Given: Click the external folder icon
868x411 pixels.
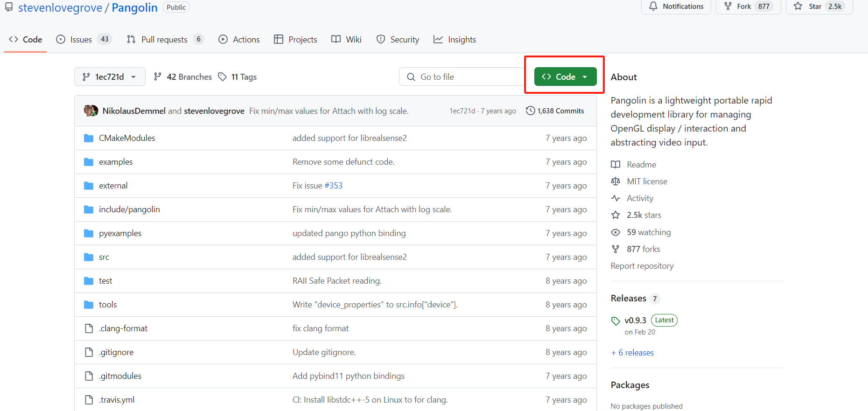Looking at the screenshot, I should click(x=89, y=186).
